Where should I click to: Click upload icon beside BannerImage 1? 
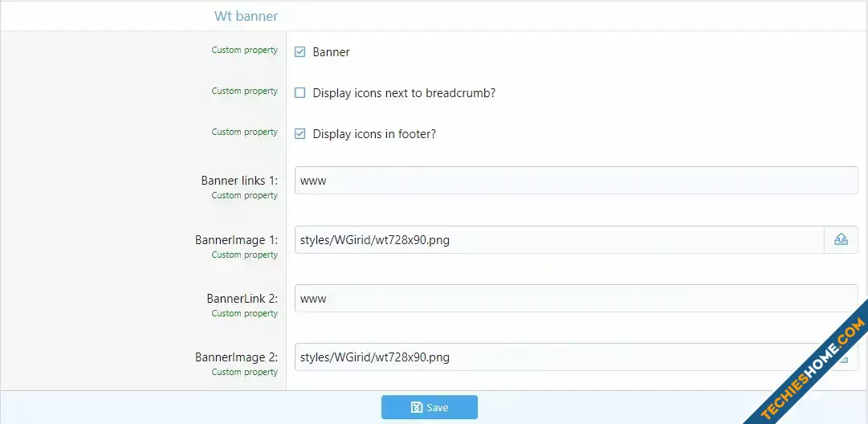coord(841,239)
